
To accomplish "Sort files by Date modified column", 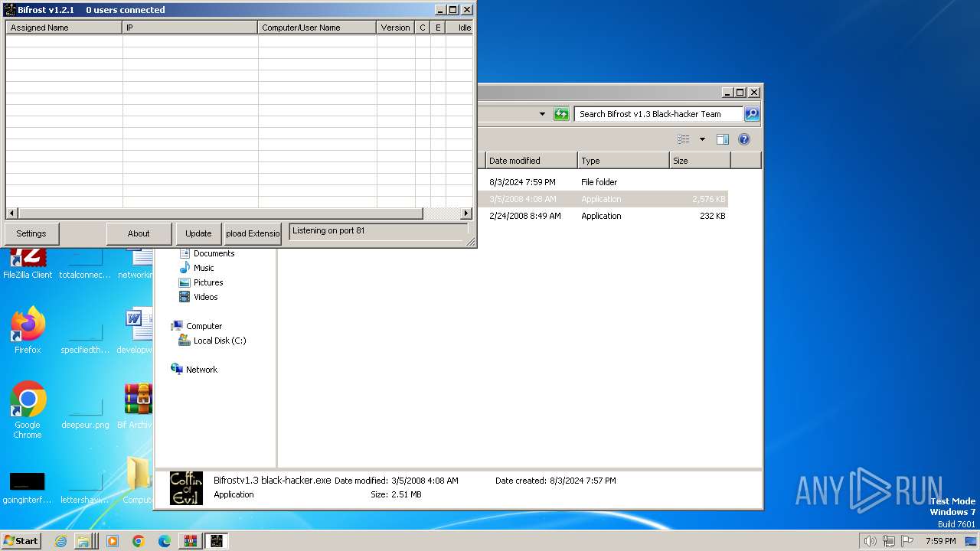I will [x=531, y=161].
